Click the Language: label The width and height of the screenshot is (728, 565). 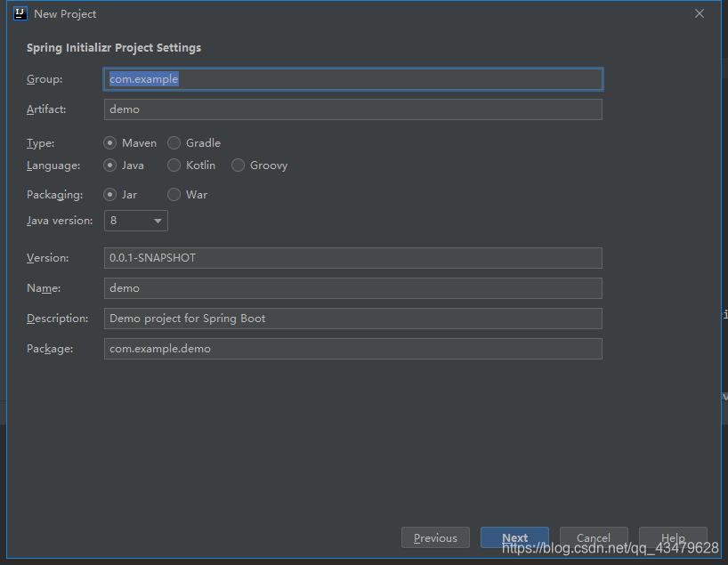coord(53,165)
